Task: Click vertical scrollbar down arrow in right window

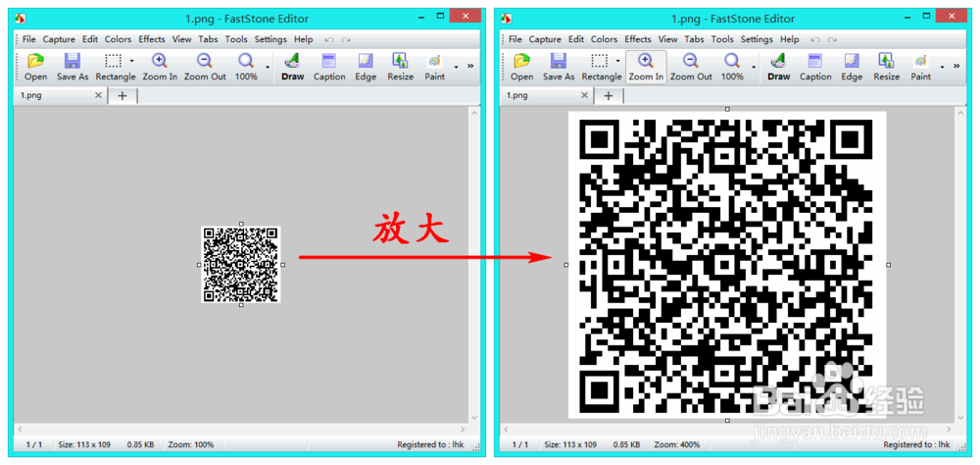Action: point(960,416)
